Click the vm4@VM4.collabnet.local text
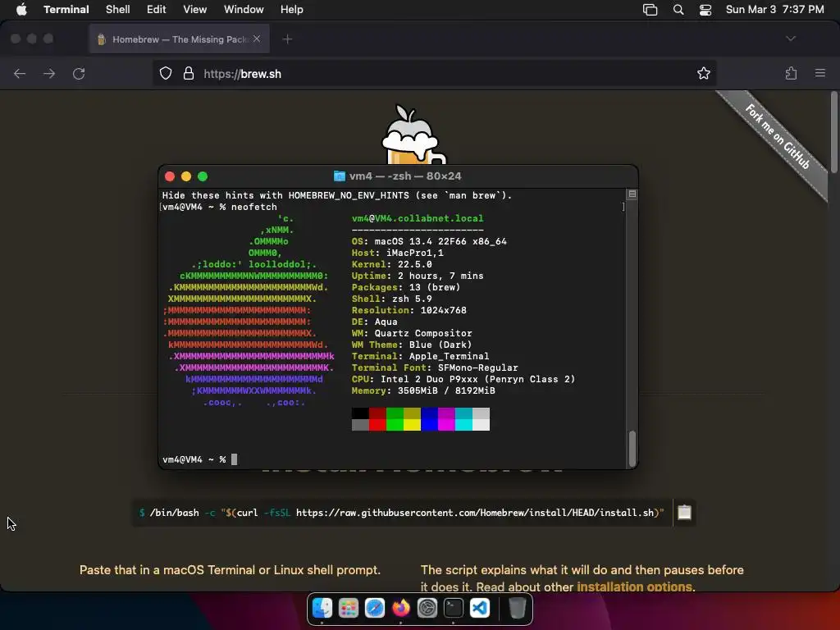This screenshot has height=630, width=840. point(418,218)
